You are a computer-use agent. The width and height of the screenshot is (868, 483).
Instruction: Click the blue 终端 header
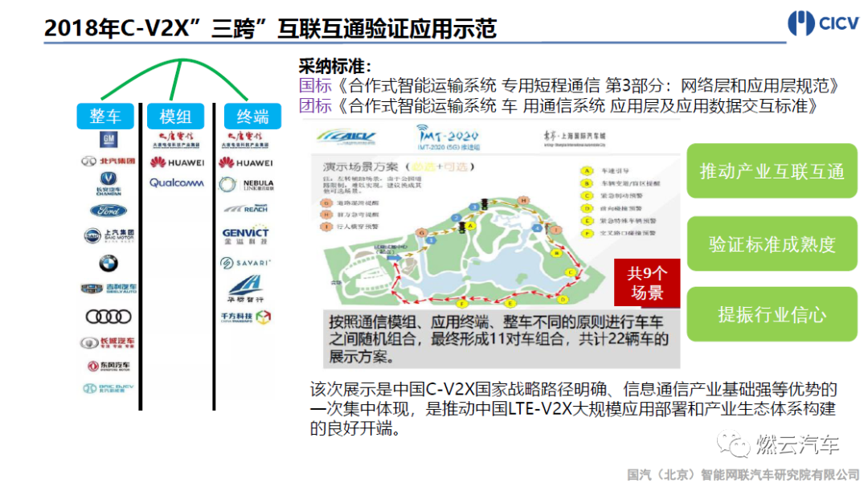tap(252, 117)
